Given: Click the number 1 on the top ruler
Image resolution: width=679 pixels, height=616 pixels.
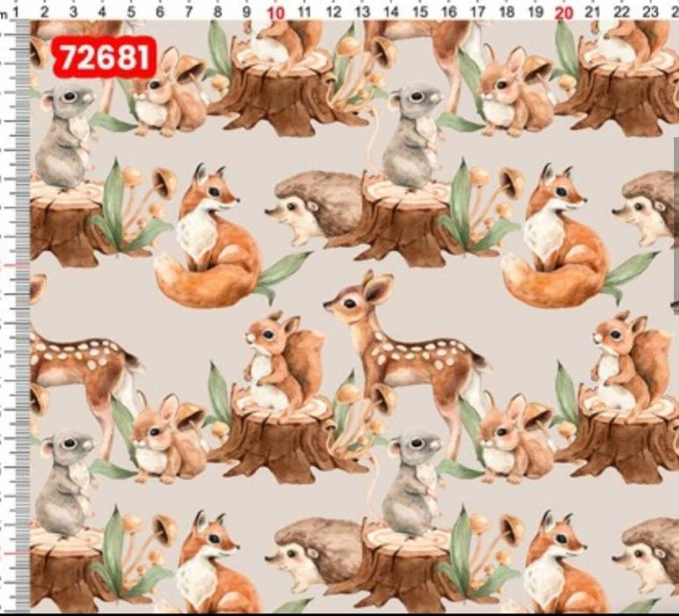Looking at the screenshot, I should coord(16,12).
